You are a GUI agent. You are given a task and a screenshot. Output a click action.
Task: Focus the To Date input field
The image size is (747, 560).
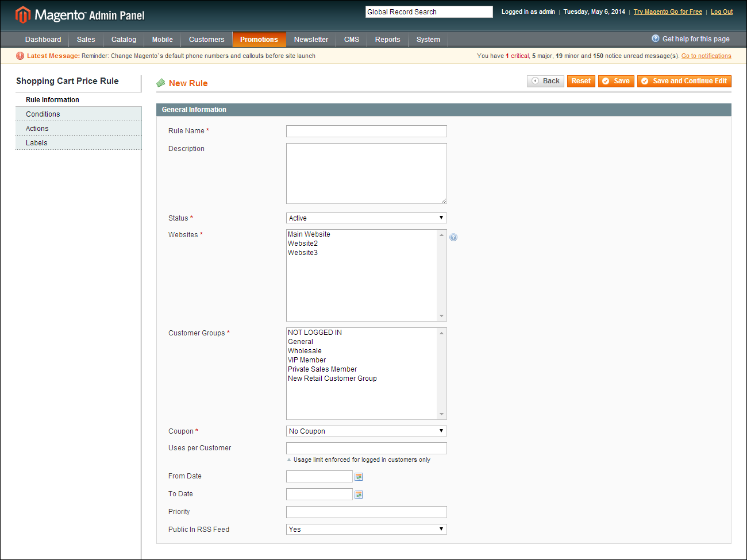coord(319,494)
